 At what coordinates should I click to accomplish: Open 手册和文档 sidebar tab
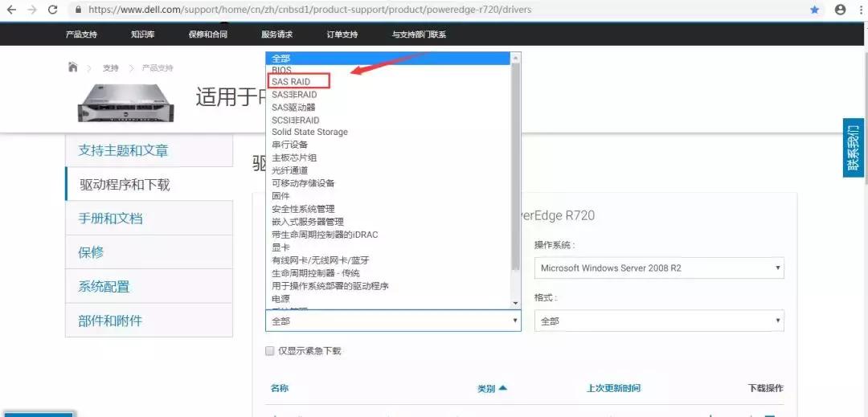pyautogui.click(x=149, y=219)
